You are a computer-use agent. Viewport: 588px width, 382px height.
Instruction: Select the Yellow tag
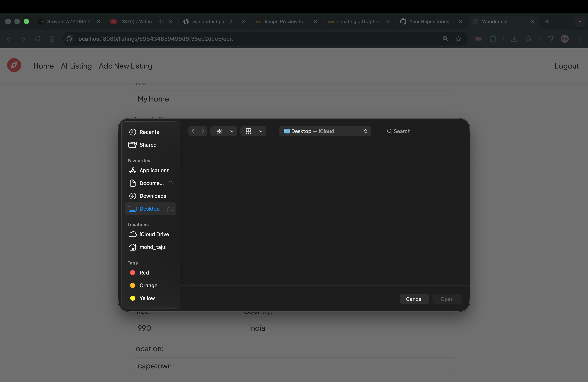[x=151, y=298]
